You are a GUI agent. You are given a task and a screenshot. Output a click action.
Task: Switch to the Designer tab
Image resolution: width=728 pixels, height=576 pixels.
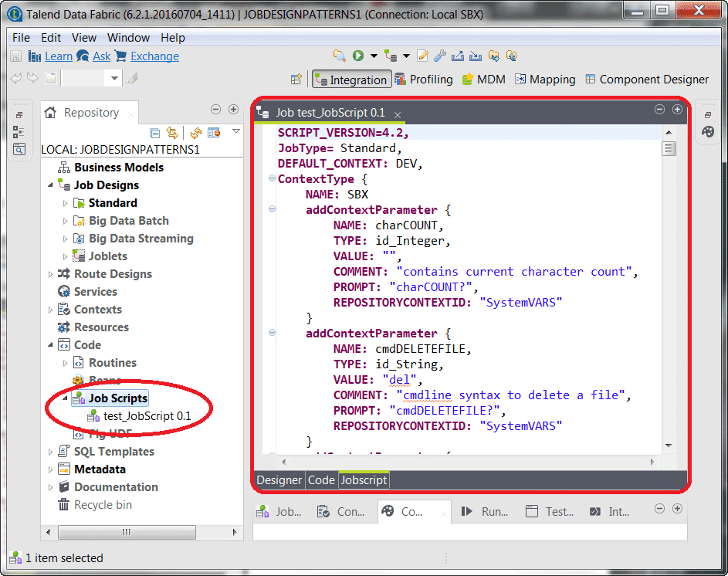point(278,479)
